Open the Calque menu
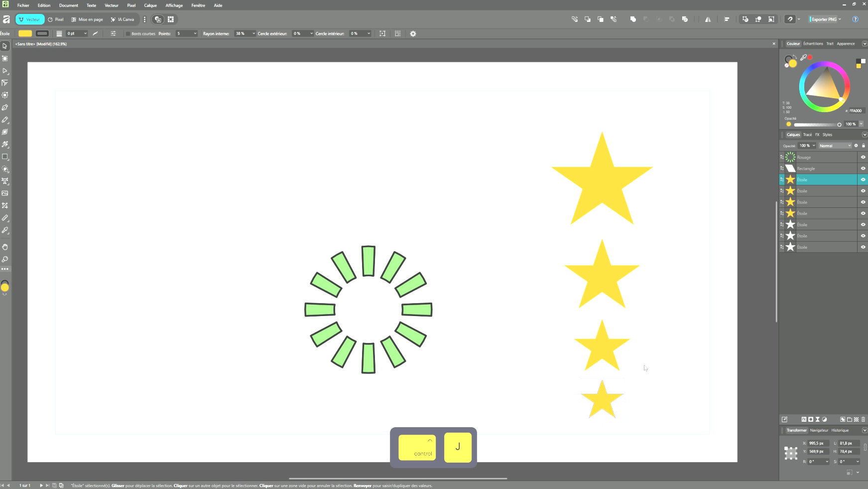 point(150,5)
